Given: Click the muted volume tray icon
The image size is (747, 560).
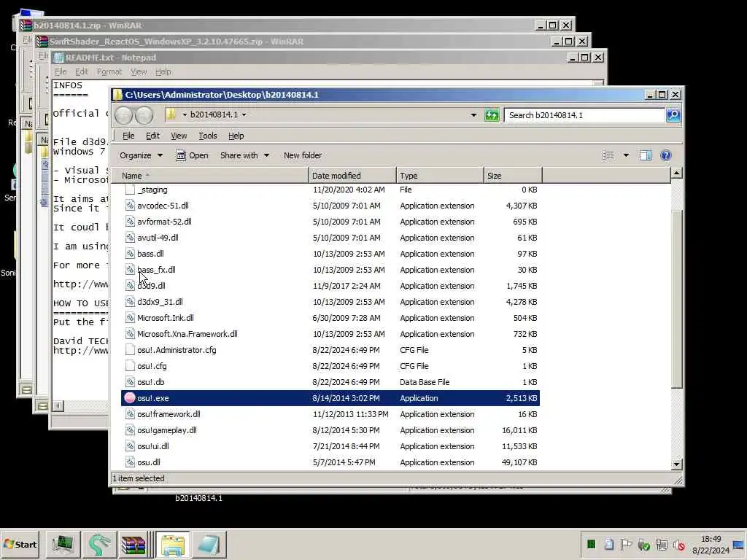Looking at the screenshot, I should coord(679,544).
